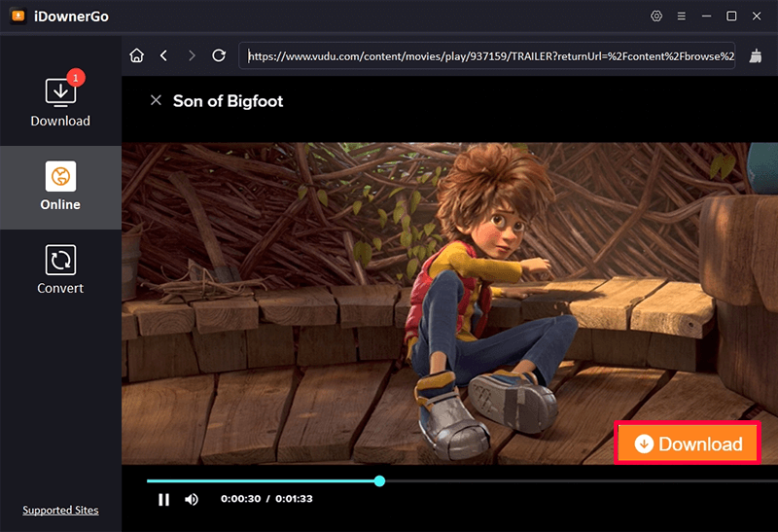Click the 0:01:33 total duration text

coord(295,499)
